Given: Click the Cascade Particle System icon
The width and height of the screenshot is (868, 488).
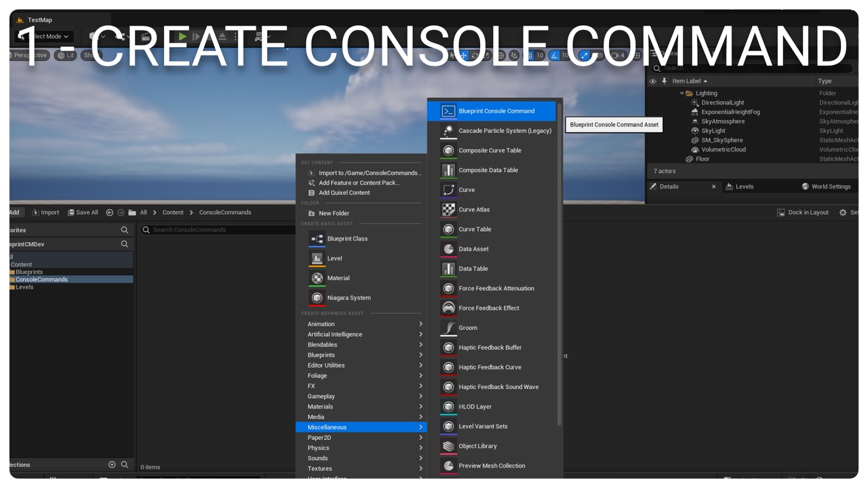Looking at the screenshot, I should [448, 131].
